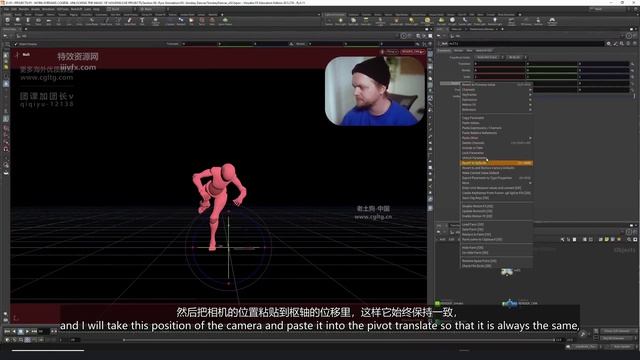The height and width of the screenshot is (360, 640).
Task: Add an Environment Light from the shelf
Action: [x=427, y=21]
